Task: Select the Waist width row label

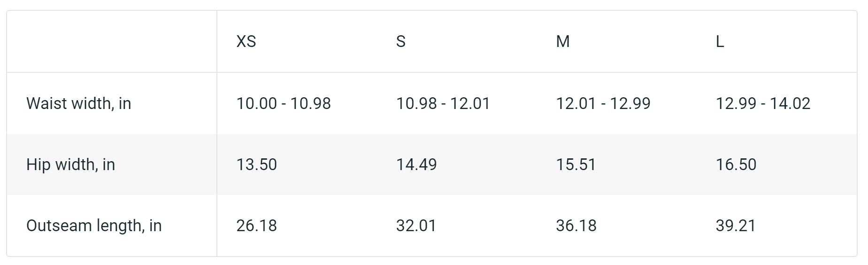Action: click(x=78, y=103)
